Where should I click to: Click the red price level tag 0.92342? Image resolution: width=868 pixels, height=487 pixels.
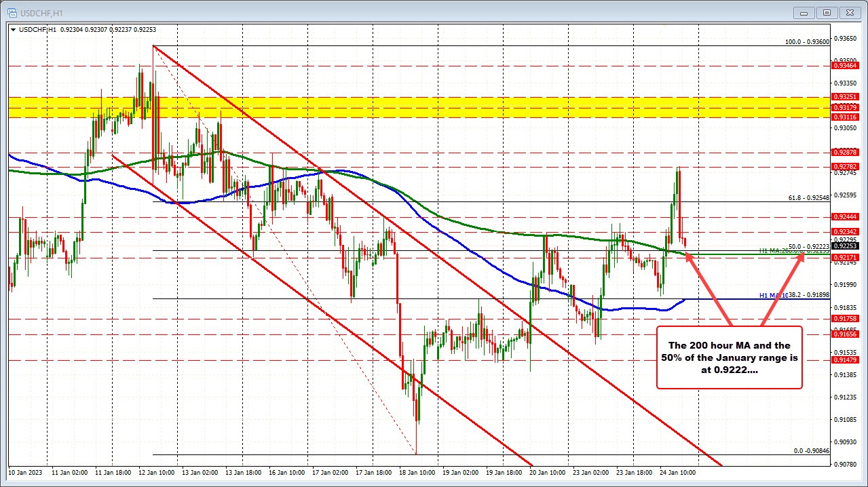844,232
